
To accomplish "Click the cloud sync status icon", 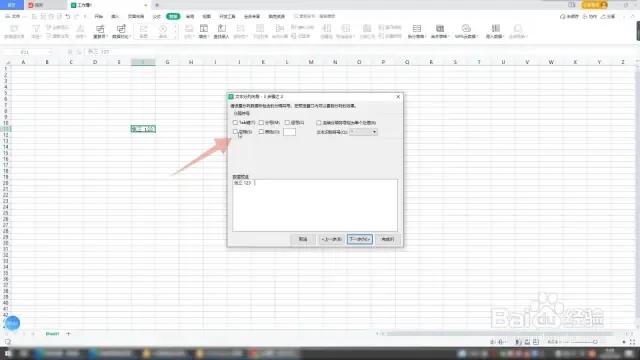I will (569, 16).
